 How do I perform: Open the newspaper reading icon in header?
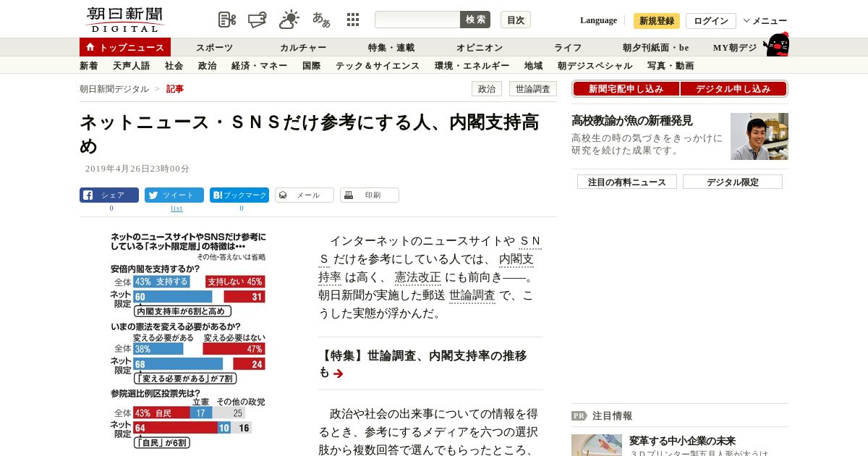pos(227,20)
